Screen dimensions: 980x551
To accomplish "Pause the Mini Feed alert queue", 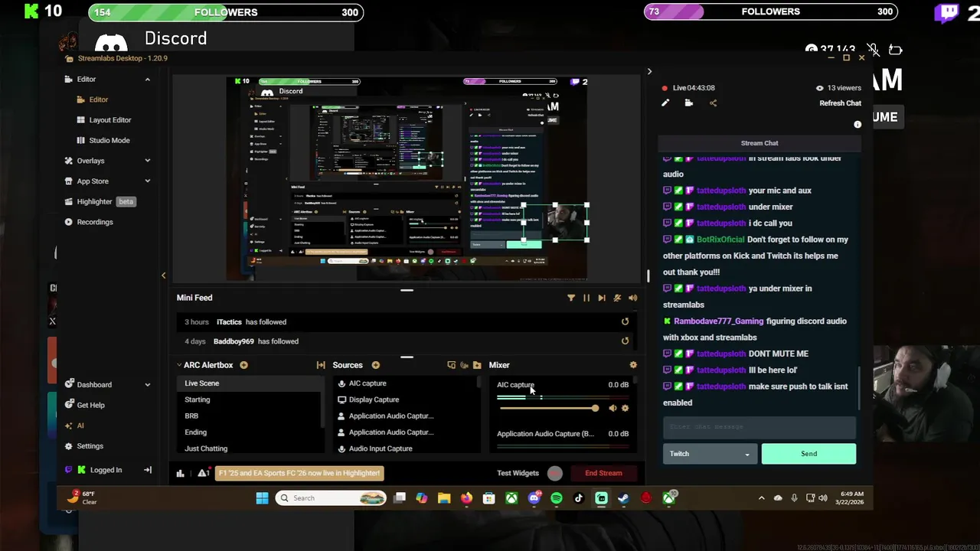I will click(586, 298).
